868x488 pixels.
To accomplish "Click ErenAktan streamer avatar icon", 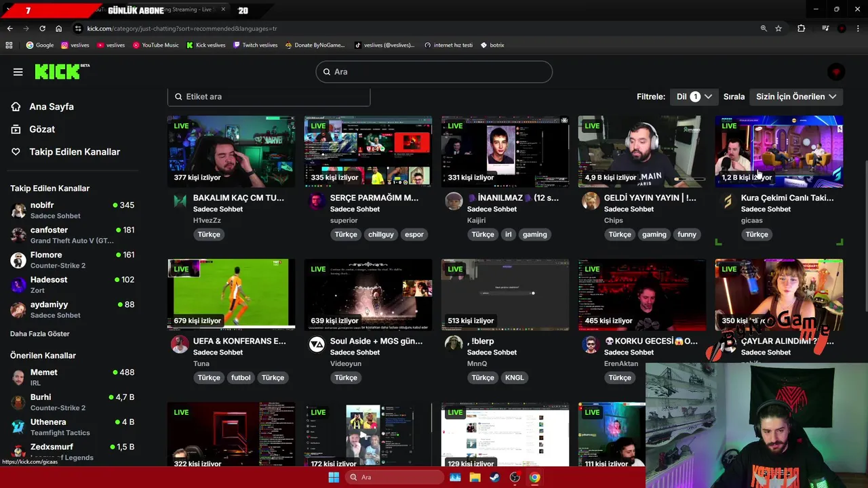I will pos(591,344).
